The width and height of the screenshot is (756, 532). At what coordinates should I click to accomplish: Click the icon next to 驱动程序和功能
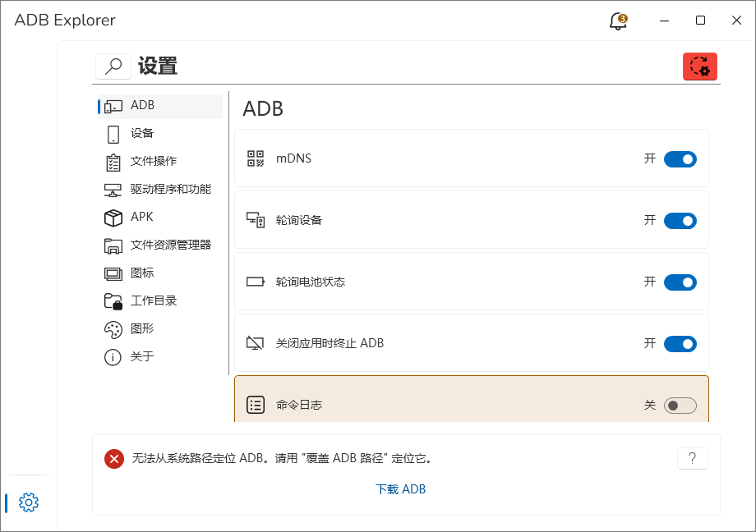tap(113, 190)
